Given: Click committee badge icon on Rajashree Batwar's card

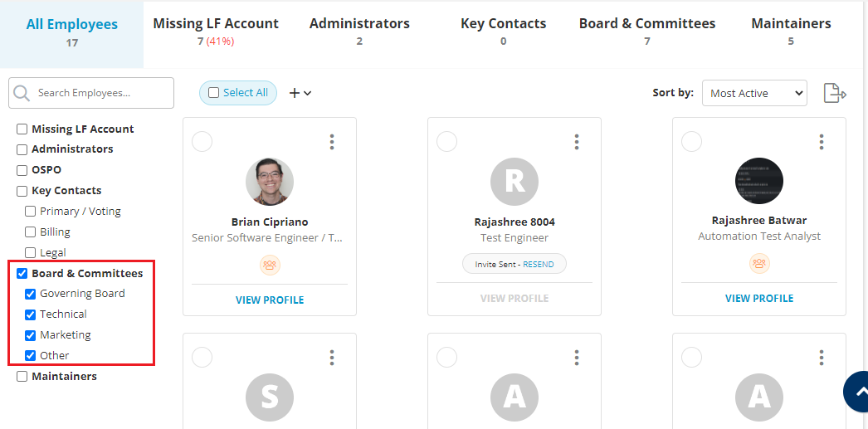Looking at the screenshot, I should (759, 263).
